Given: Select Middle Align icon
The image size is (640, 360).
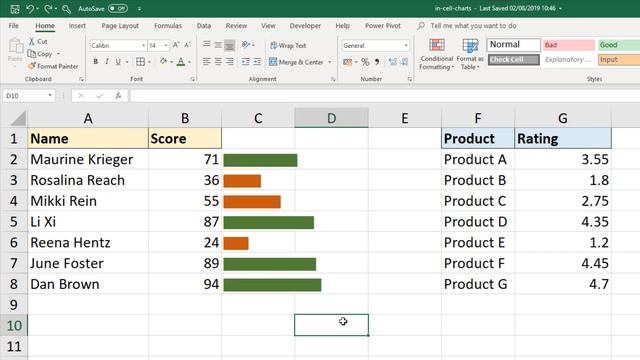Looking at the screenshot, I should [x=218, y=45].
